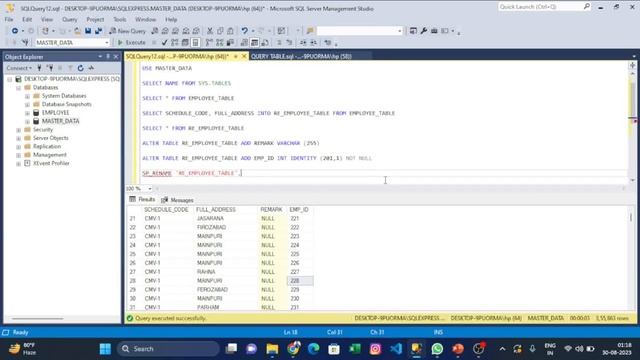This screenshot has width=640, height=360.
Task: Toggle Object Explorer auto-hide pin
Action: tap(108, 57)
